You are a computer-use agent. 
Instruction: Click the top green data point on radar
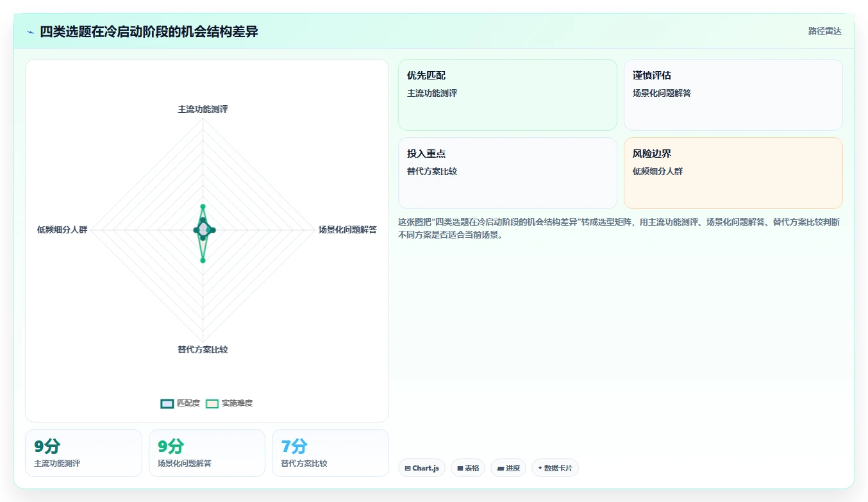coord(203,206)
